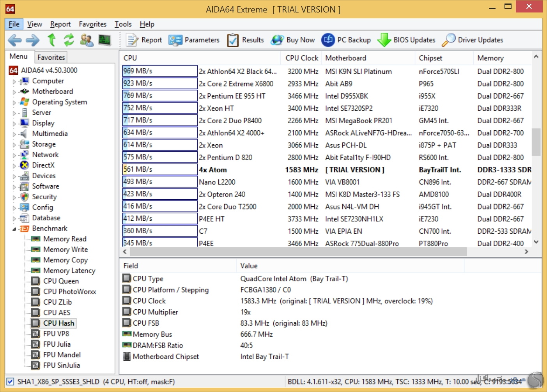Open the Results toolbar button
Viewport: 547px width, 392px height.
point(246,40)
